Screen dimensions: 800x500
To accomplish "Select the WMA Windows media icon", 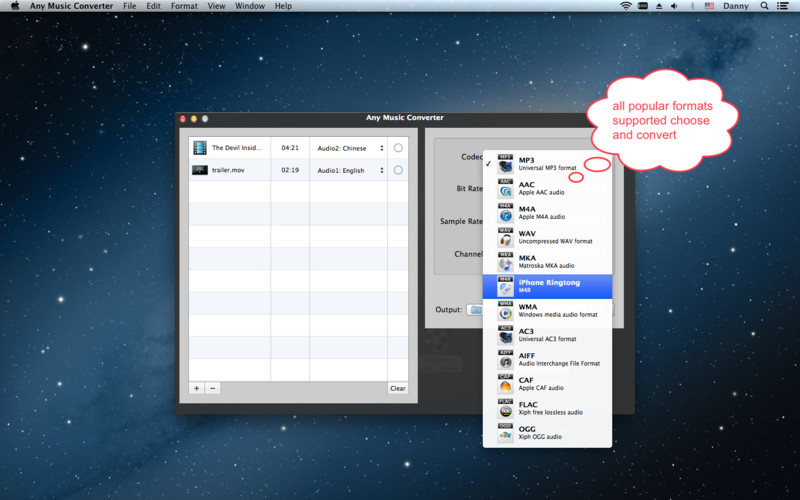I will pyautogui.click(x=505, y=310).
